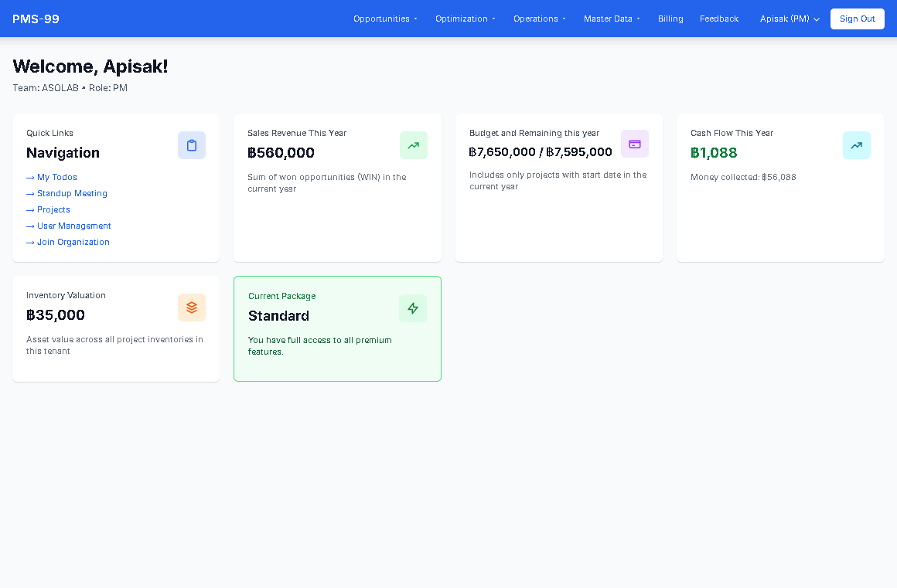Click the trend icon on Cash Flow card

[856, 145]
